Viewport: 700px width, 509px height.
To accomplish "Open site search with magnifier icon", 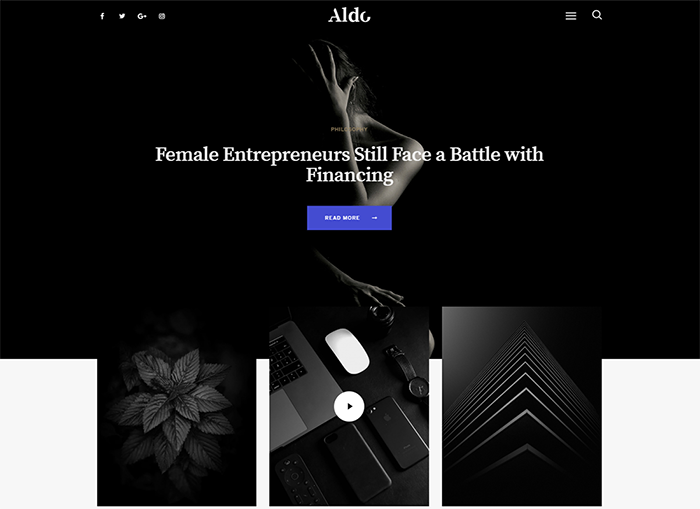I will click(597, 15).
